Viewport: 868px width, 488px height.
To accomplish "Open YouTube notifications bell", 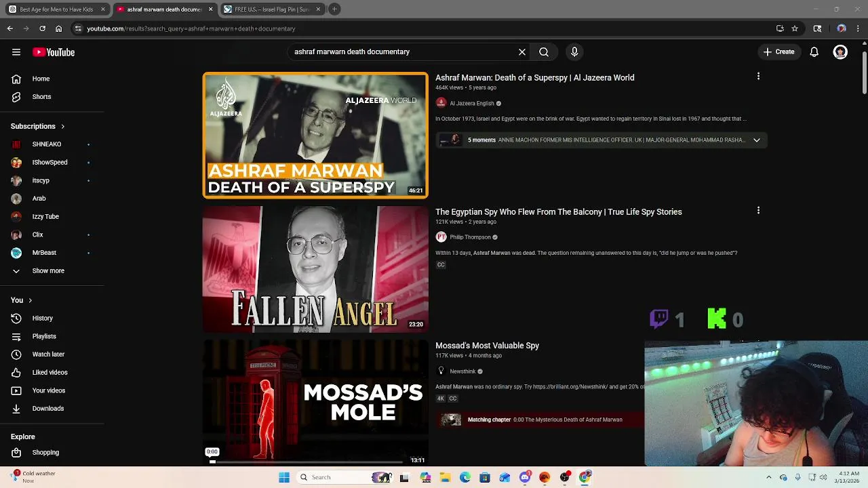I will [814, 52].
